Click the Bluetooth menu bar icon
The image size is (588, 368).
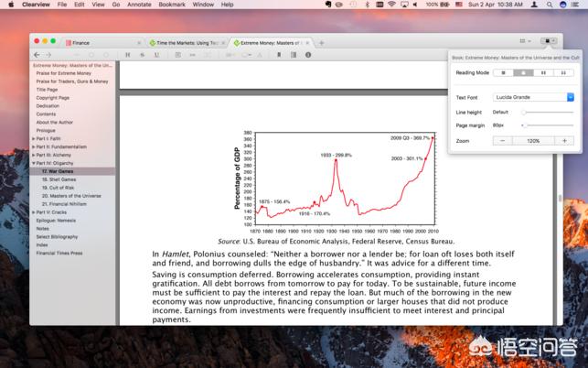[x=367, y=5]
